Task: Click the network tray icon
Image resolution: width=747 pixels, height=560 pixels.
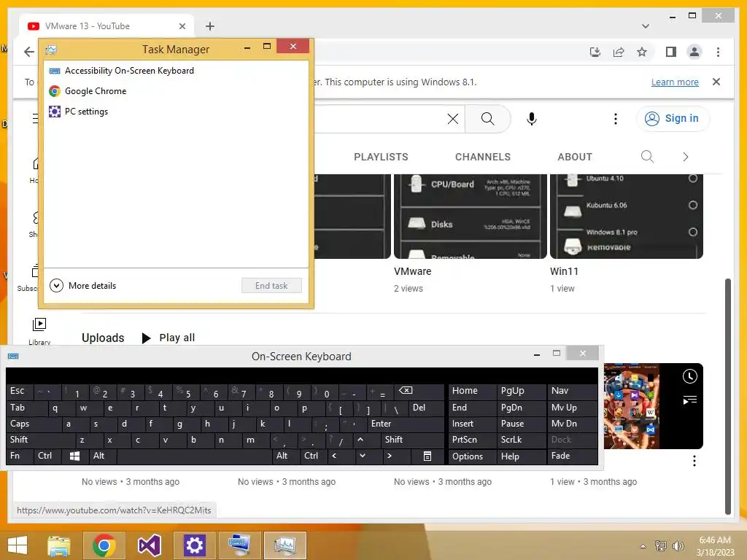Action: pyautogui.click(x=661, y=546)
